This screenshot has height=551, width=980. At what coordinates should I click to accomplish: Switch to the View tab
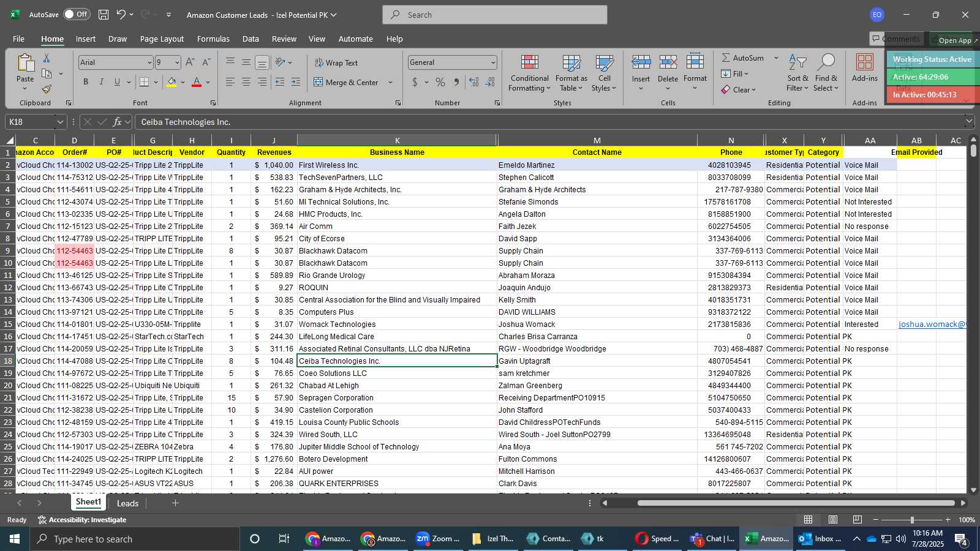(x=317, y=39)
